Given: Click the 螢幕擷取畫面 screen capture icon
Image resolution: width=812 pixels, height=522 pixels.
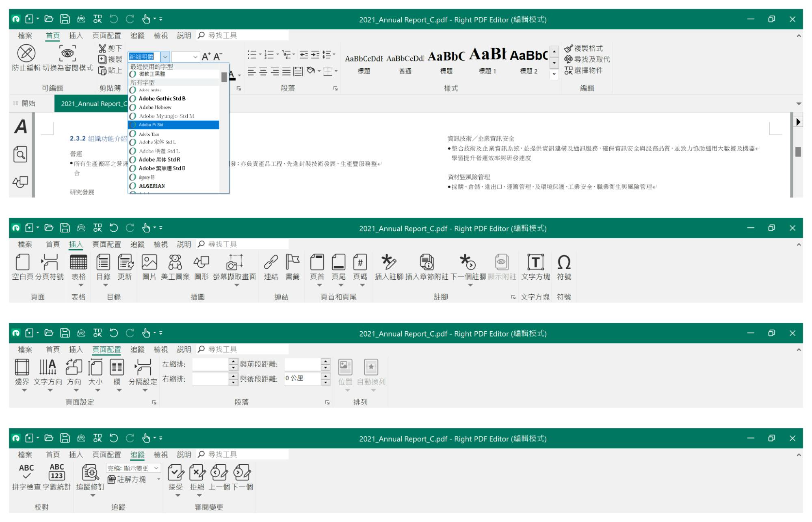Looking at the screenshot, I should point(234,263).
